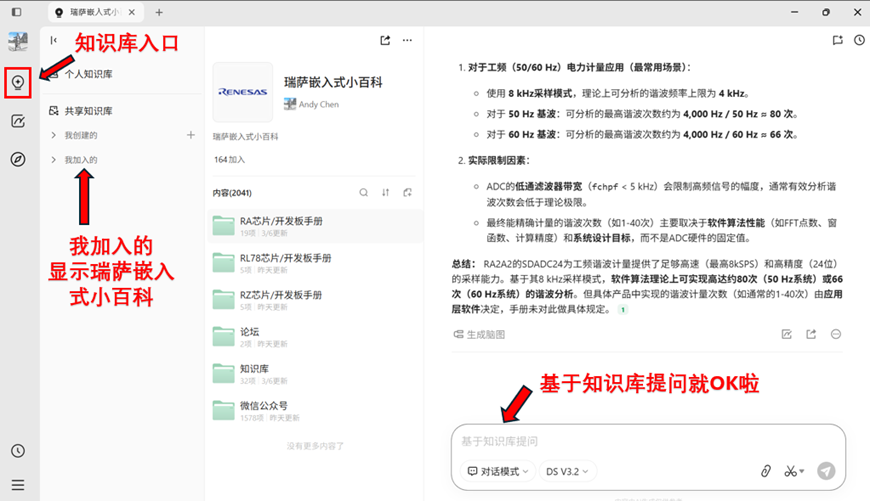Expand the 我加入的 tree section
This screenshot has height=501, width=870.
[x=54, y=160]
